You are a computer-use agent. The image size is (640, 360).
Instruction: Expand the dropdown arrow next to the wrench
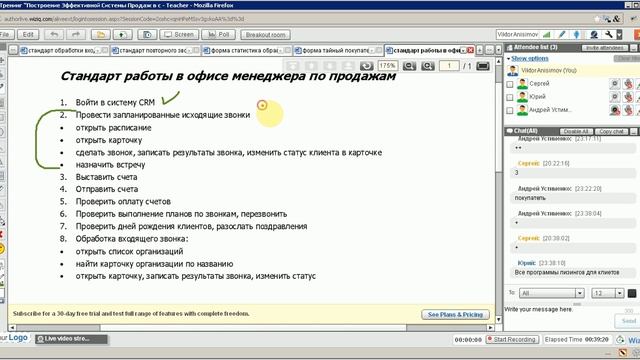619,35
